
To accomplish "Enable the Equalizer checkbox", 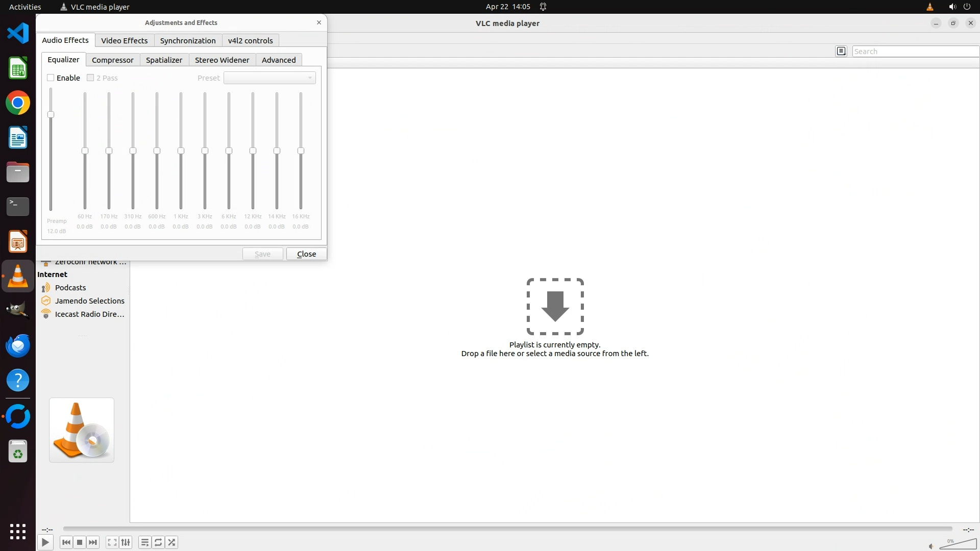I will click(51, 78).
